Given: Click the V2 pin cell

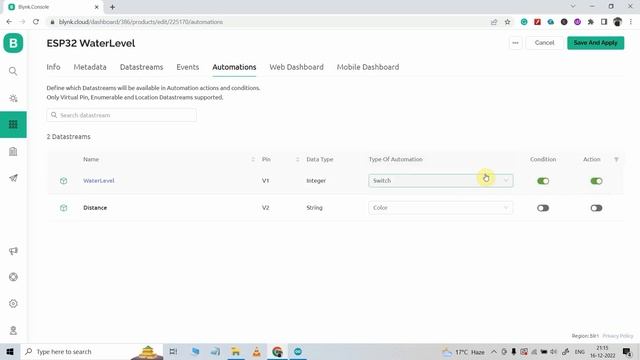Looking at the screenshot, I should click(265, 208).
